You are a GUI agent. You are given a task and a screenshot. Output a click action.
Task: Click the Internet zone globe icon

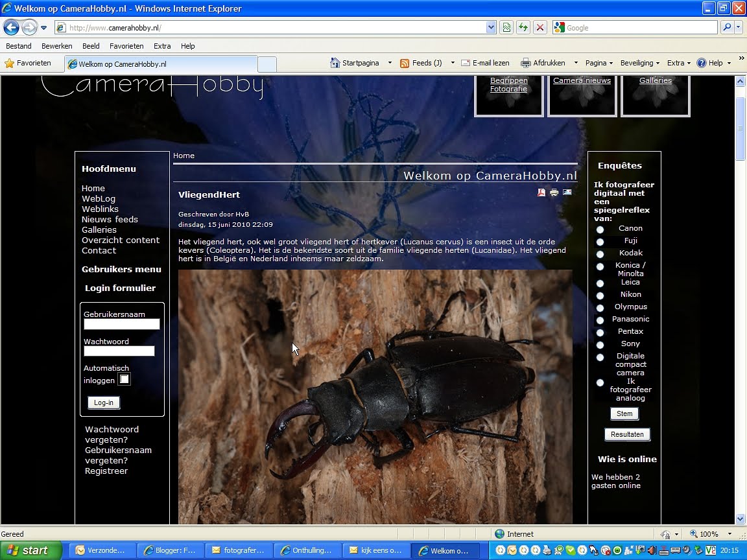pyautogui.click(x=499, y=534)
